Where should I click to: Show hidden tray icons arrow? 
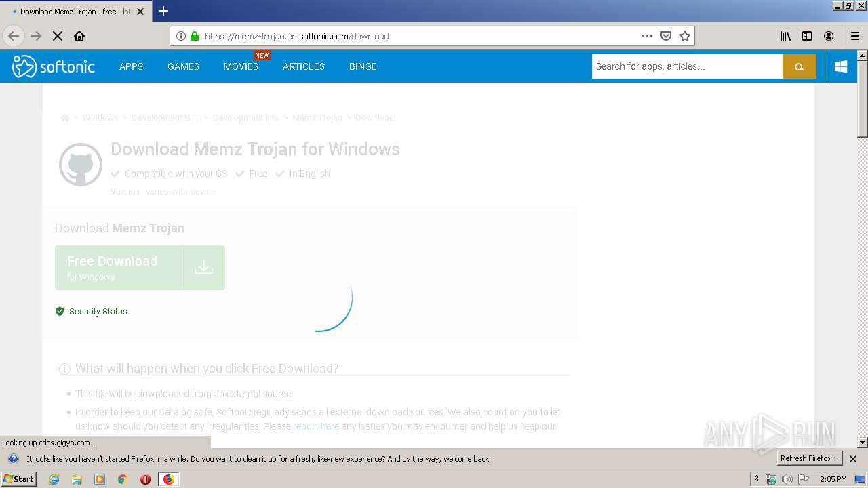756,479
